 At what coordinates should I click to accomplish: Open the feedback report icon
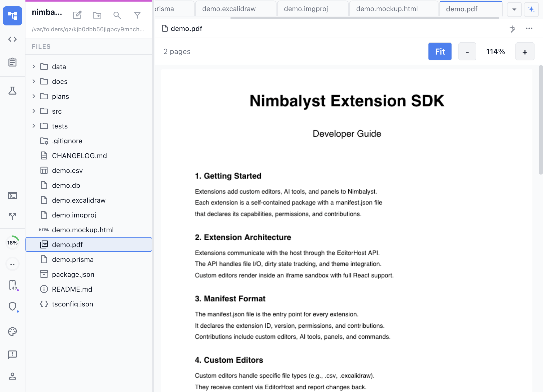tap(12, 355)
